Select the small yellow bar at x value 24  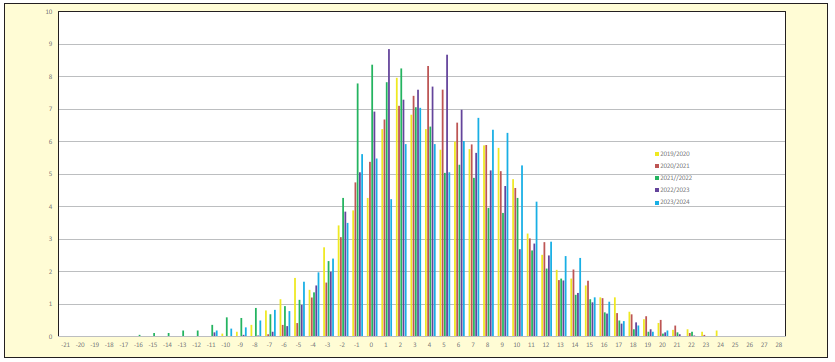tap(716, 333)
